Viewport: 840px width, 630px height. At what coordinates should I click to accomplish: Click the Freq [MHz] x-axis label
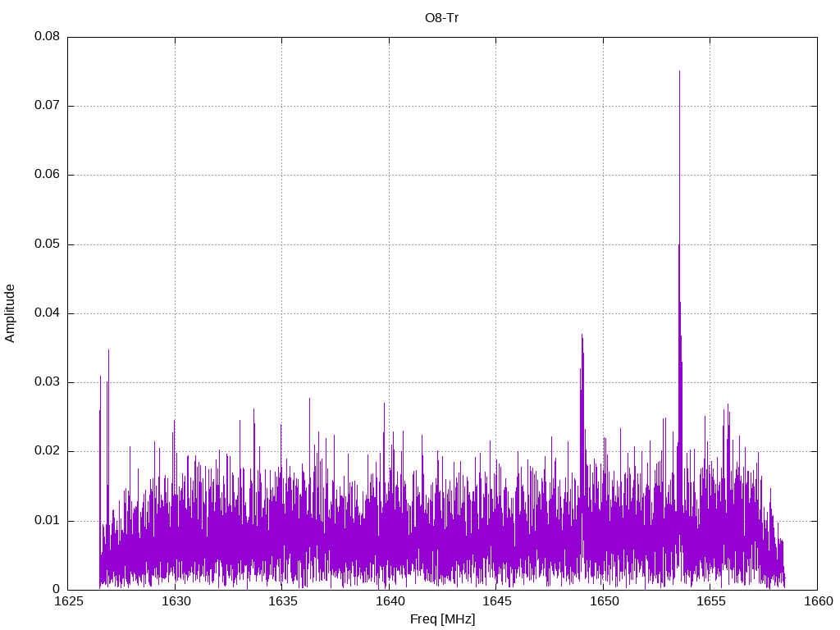[x=442, y=619]
